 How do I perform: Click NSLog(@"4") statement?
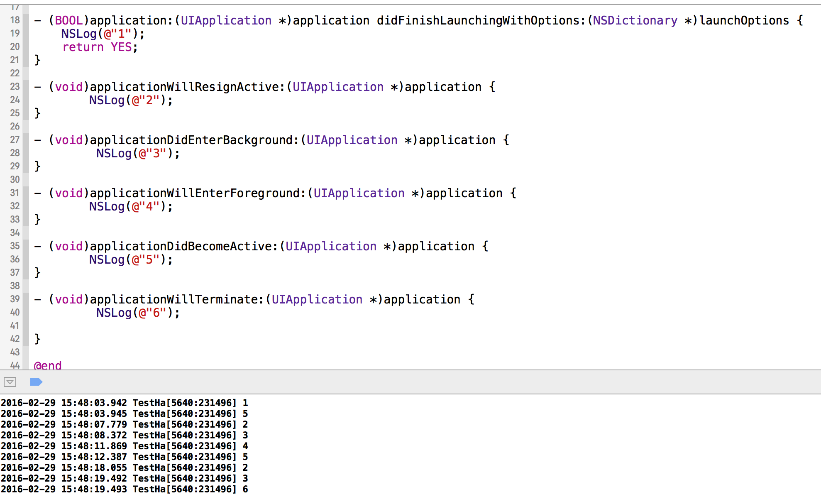click(x=131, y=206)
